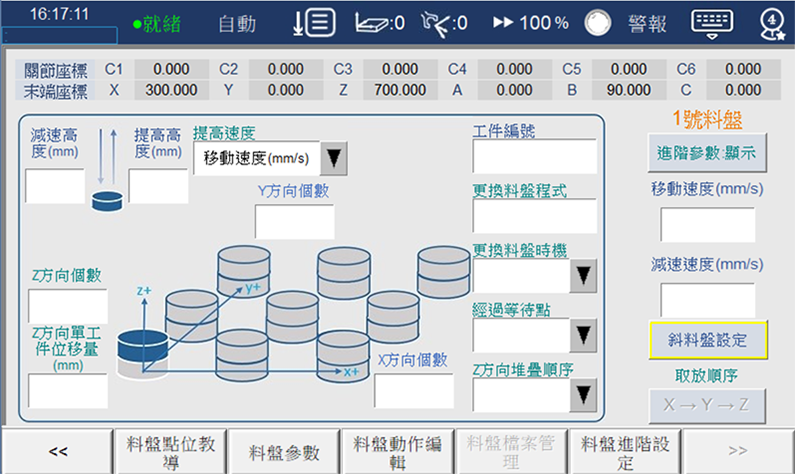This screenshot has width=795, height=474.
Task: Open the 經過等待點 dropdown
Action: pyautogui.click(x=583, y=335)
